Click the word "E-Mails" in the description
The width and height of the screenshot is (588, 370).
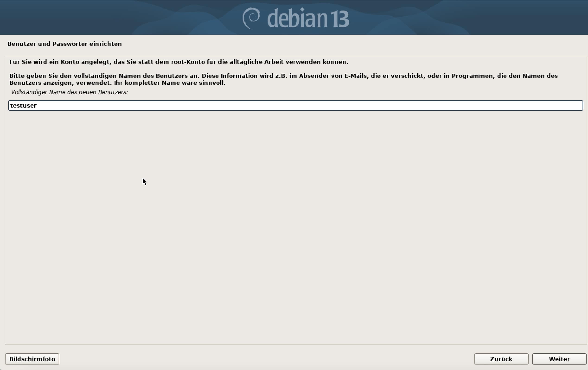[x=355, y=76]
